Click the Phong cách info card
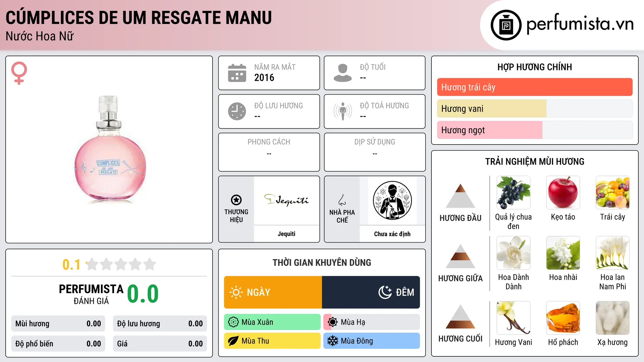This screenshot has width=644, height=362. pyautogui.click(x=269, y=152)
